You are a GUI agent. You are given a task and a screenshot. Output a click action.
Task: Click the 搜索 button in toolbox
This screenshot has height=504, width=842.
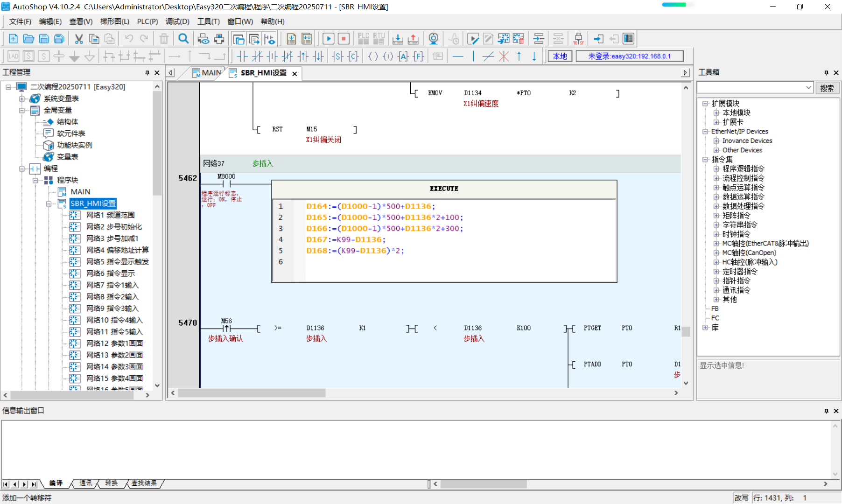pos(827,88)
